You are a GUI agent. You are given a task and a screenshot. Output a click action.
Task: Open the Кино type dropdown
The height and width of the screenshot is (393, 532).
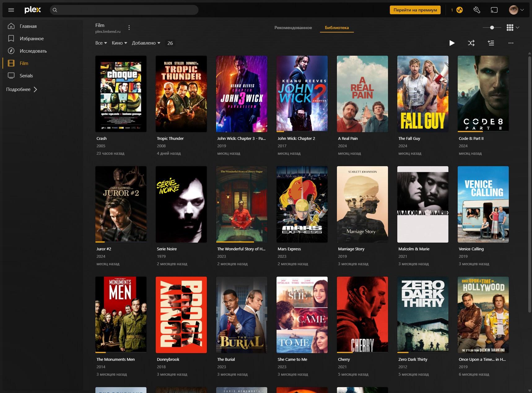tap(120, 43)
